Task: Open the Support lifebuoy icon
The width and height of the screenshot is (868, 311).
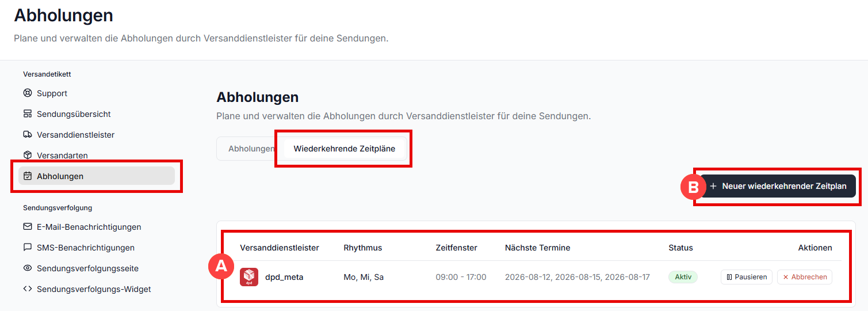Action: tap(28, 93)
